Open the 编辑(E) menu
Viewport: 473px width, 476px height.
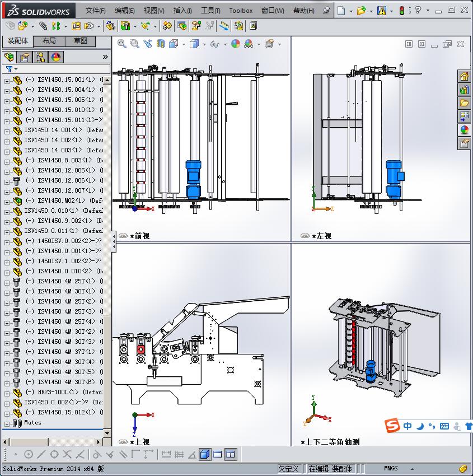click(x=125, y=11)
